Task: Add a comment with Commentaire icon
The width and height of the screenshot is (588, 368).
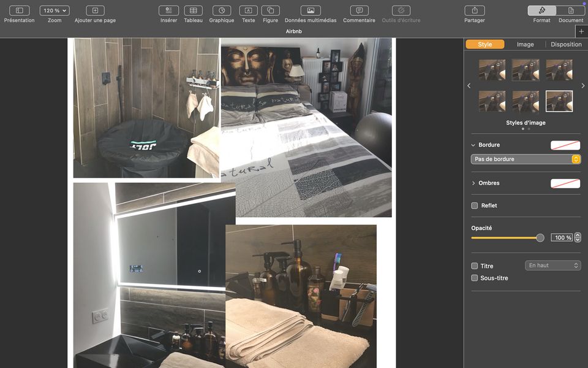Action: point(359,10)
